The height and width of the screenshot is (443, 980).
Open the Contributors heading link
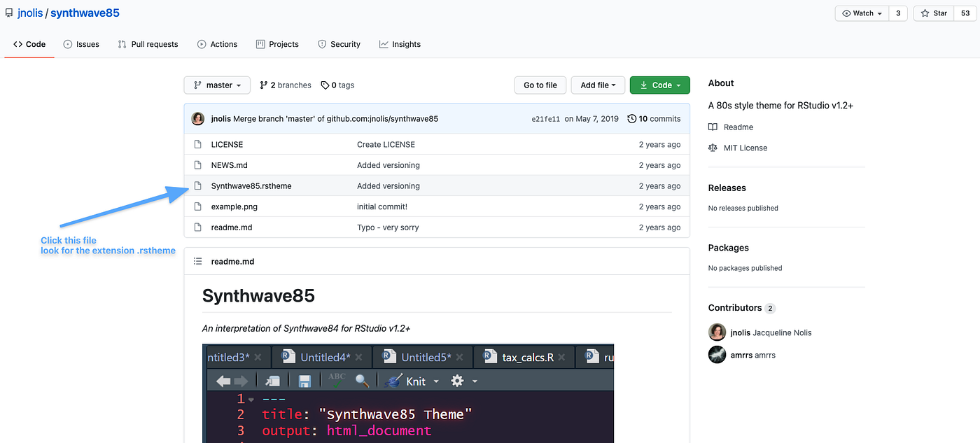742,308
